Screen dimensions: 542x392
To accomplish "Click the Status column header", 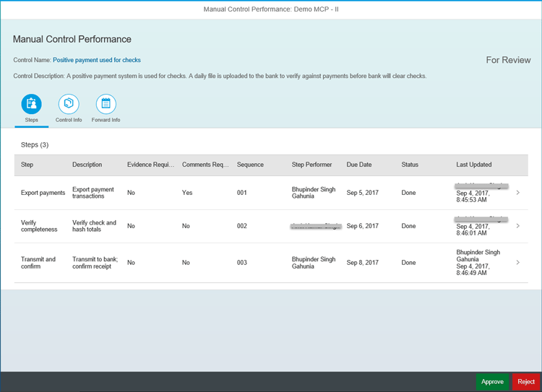I will click(410, 165).
